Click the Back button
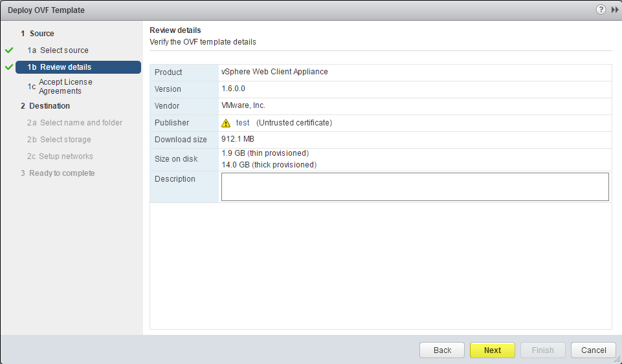Screen dimensions: 622x364 point(442,350)
